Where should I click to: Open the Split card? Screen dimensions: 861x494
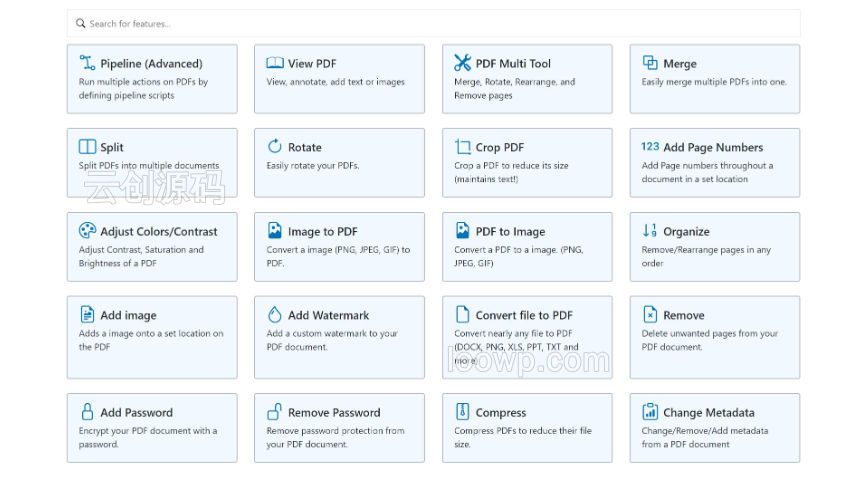(152, 163)
